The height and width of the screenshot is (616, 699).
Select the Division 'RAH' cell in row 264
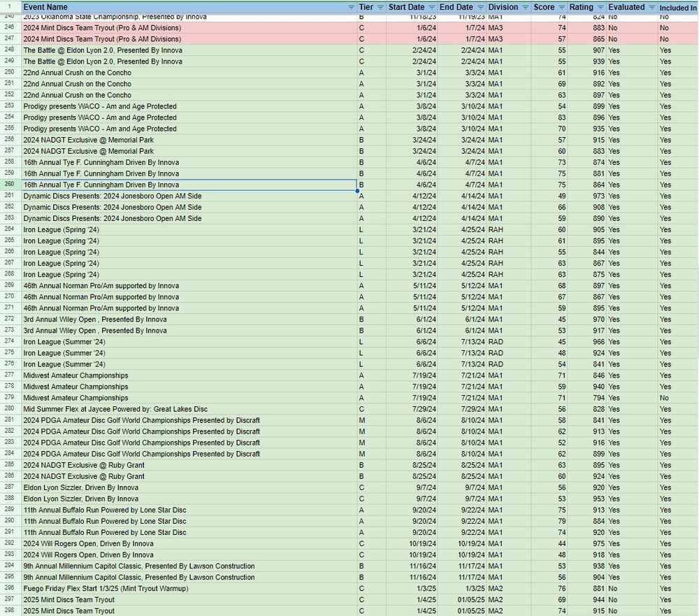[x=508, y=230]
